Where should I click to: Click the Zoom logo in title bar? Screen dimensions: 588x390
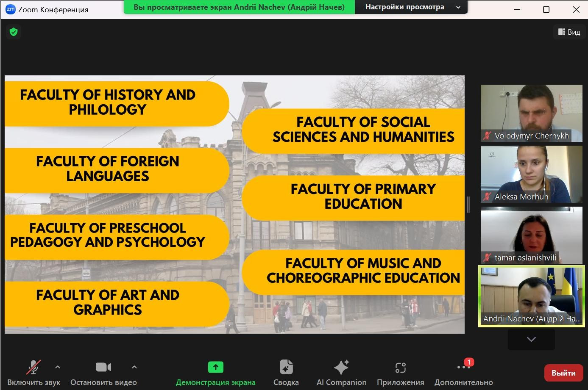pos(10,9)
